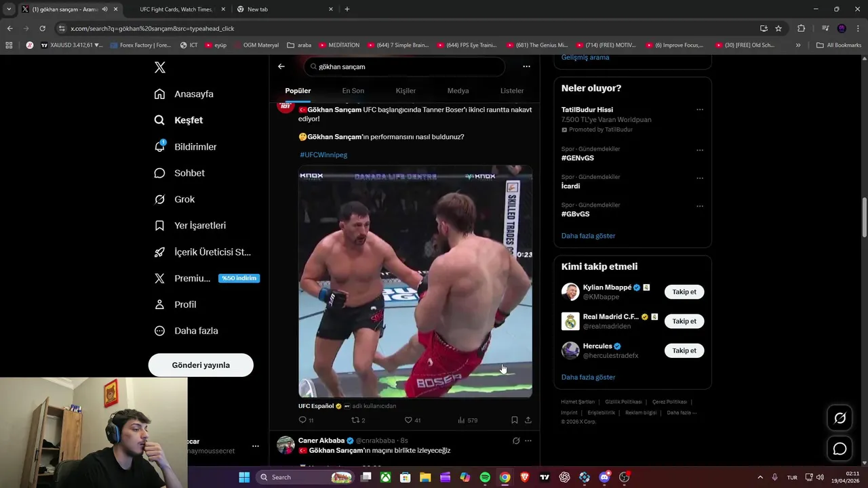
Task: Open Discord from taskbar
Action: (x=604, y=477)
